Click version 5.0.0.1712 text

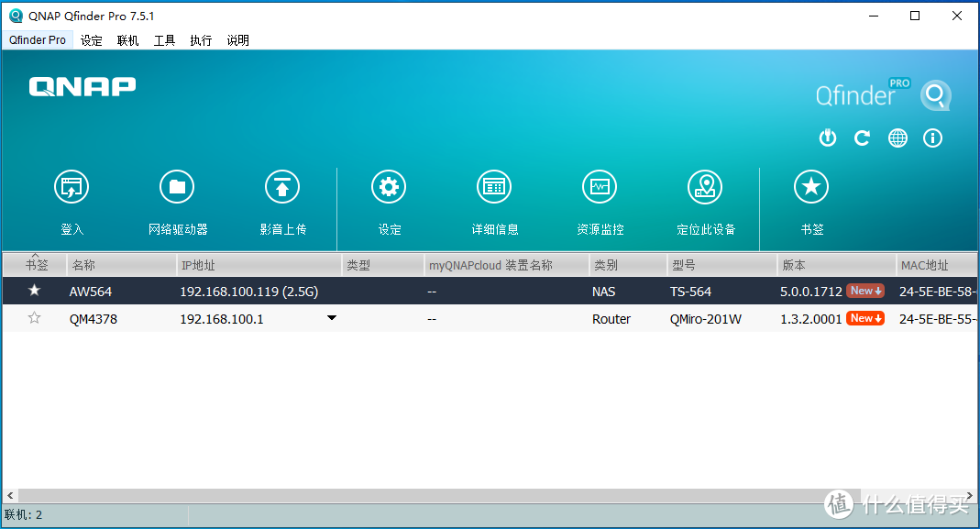tap(811, 292)
